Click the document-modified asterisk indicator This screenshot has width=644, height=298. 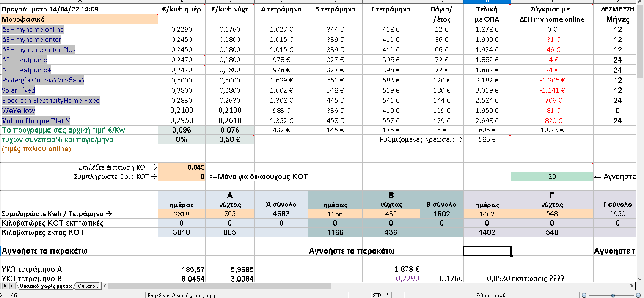(387, 295)
